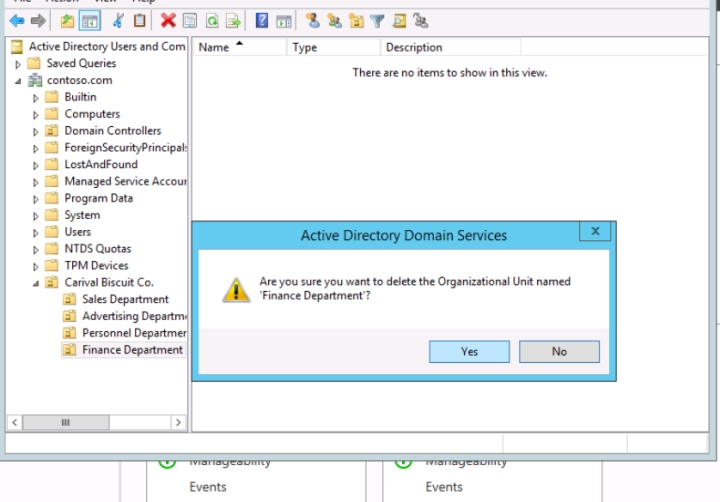The width and height of the screenshot is (720, 502).
Task: Collapse the contoso.com domain node
Action: click(x=18, y=81)
